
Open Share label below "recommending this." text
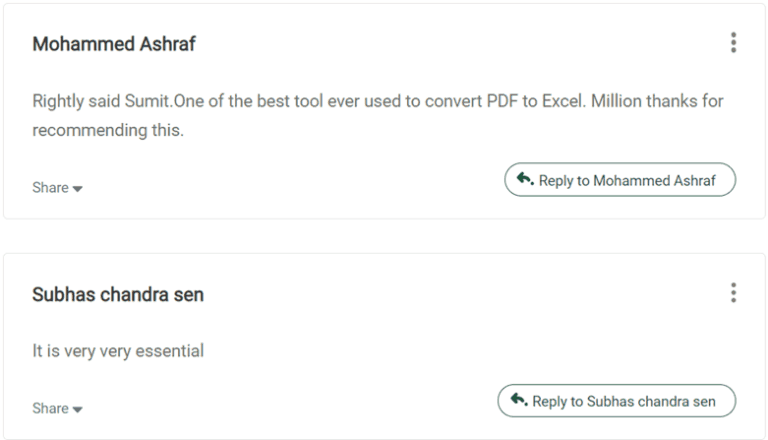click(50, 188)
